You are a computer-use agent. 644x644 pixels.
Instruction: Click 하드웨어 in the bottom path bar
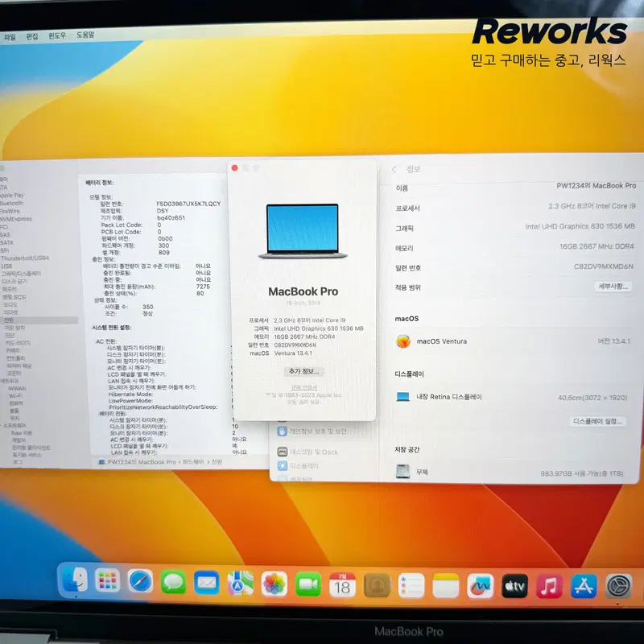pos(193,462)
